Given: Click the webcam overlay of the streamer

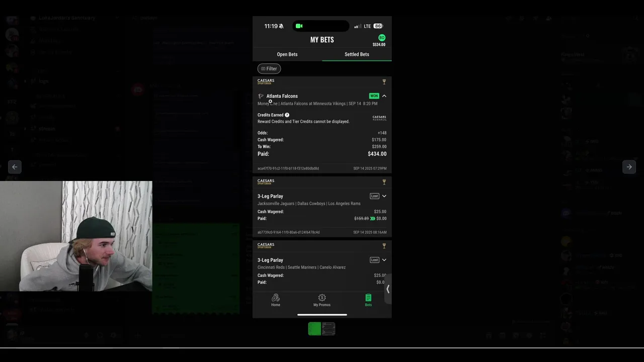Looking at the screenshot, I should click(x=76, y=236).
